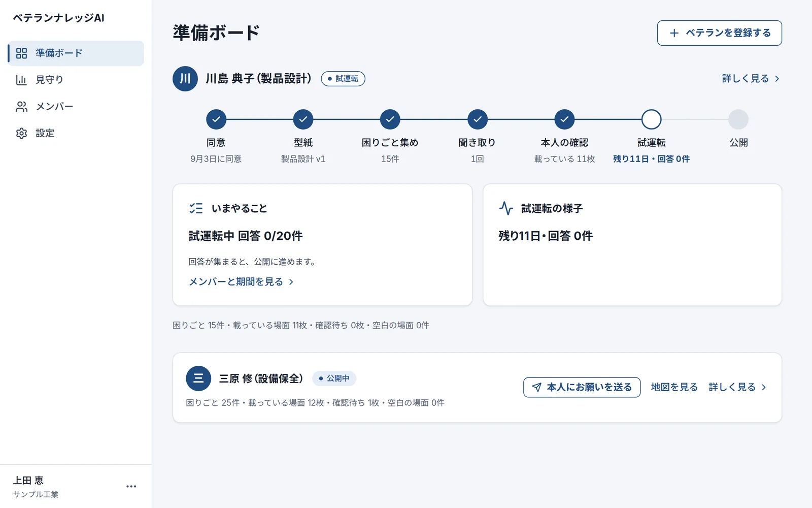812x508 pixels.
Task: Click 三原 修 avatar circle 三
Action: tap(198, 378)
